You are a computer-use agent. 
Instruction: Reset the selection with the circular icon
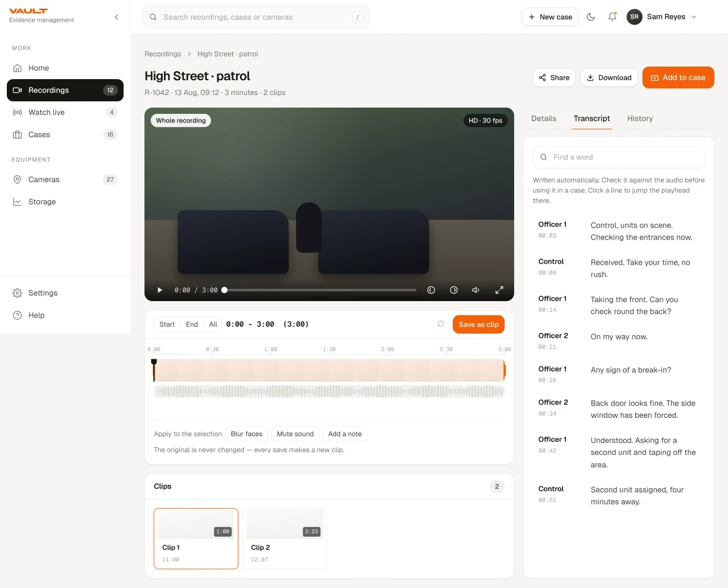[x=441, y=324]
